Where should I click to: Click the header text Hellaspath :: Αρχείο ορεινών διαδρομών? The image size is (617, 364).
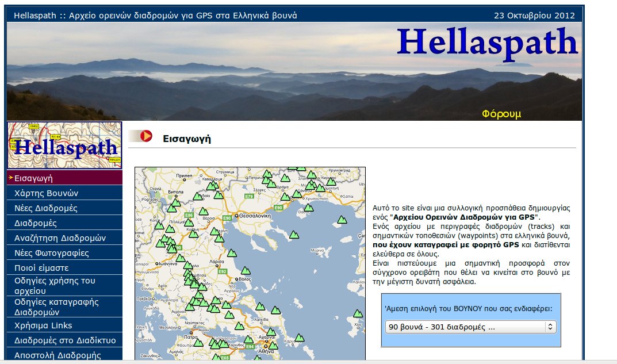[x=155, y=16]
